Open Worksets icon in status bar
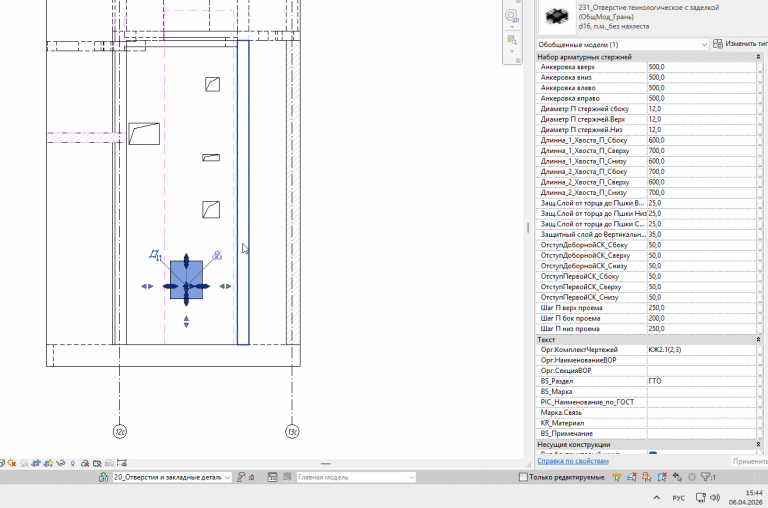The height and width of the screenshot is (508, 768). [103, 477]
